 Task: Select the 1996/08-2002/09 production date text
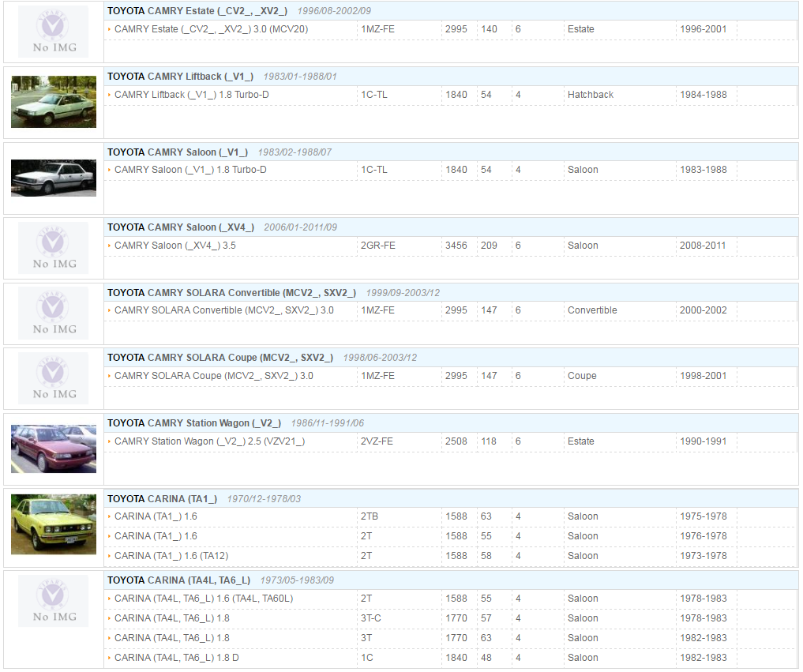pyautogui.click(x=334, y=11)
